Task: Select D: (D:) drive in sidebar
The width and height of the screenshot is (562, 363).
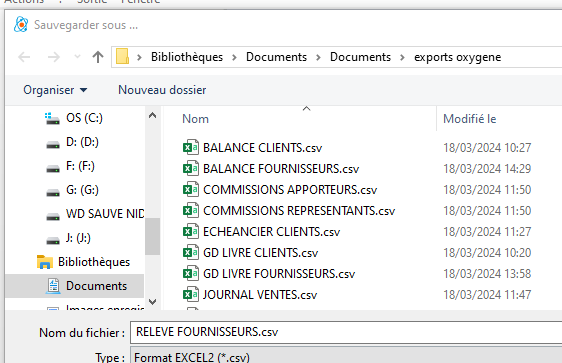Action: [x=82, y=142]
